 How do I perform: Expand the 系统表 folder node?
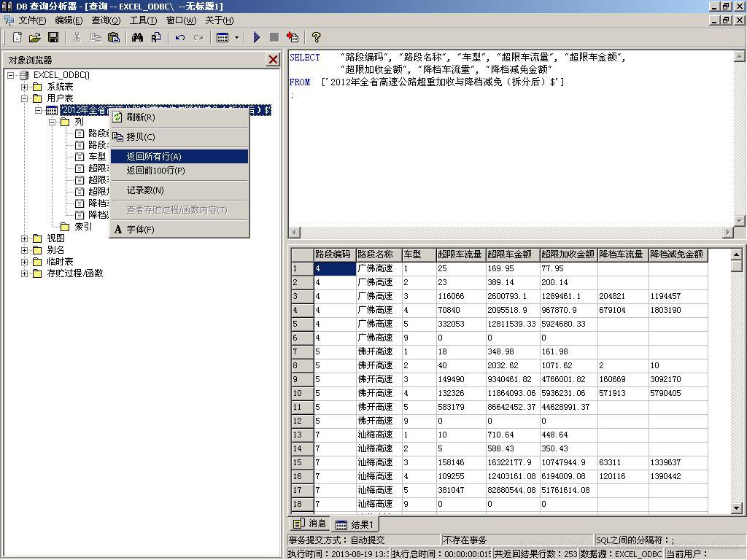24,87
